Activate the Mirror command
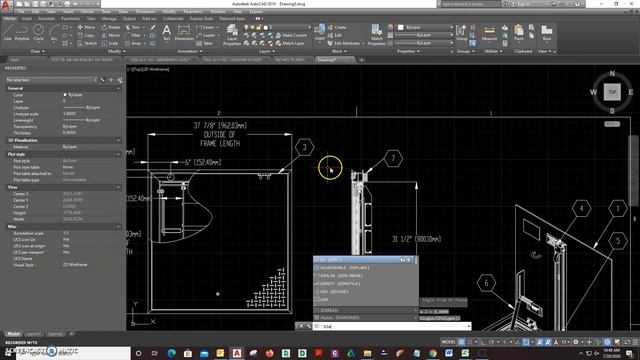 111,35
